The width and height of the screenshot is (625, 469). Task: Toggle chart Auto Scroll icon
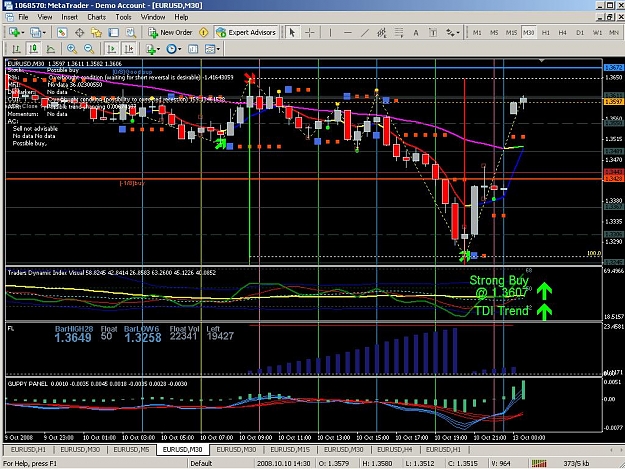pyautogui.click(x=112, y=49)
